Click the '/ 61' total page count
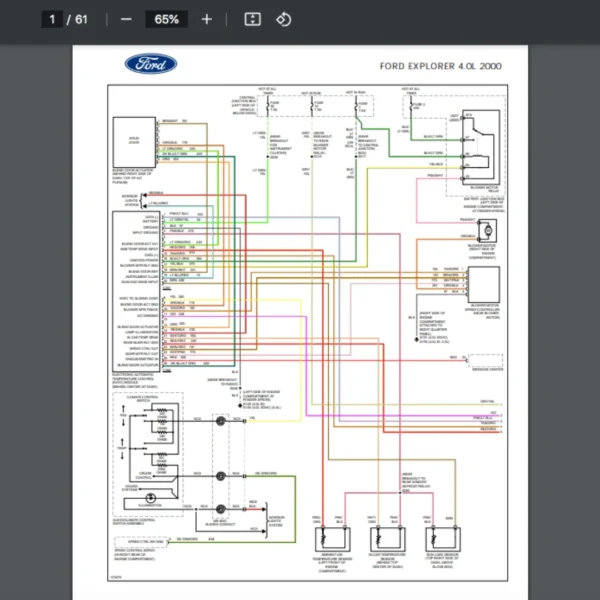 pyautogui.click(x=77, y=19)
